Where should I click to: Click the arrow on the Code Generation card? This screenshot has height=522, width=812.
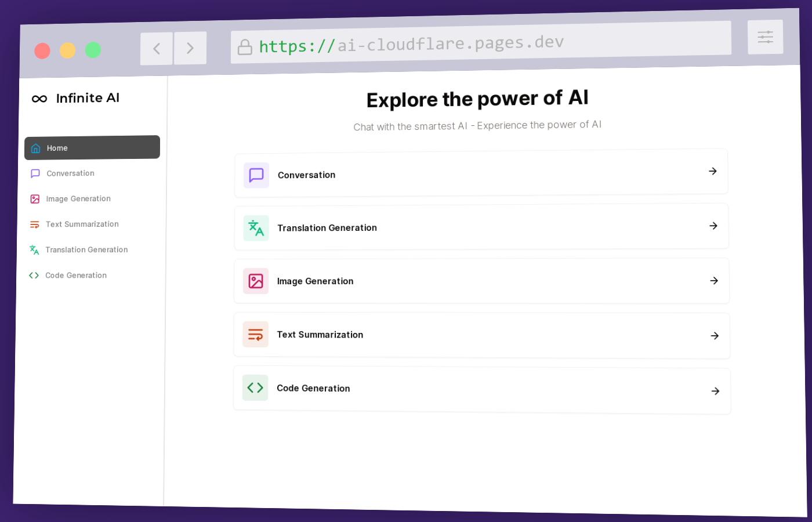tap(715, 391)
